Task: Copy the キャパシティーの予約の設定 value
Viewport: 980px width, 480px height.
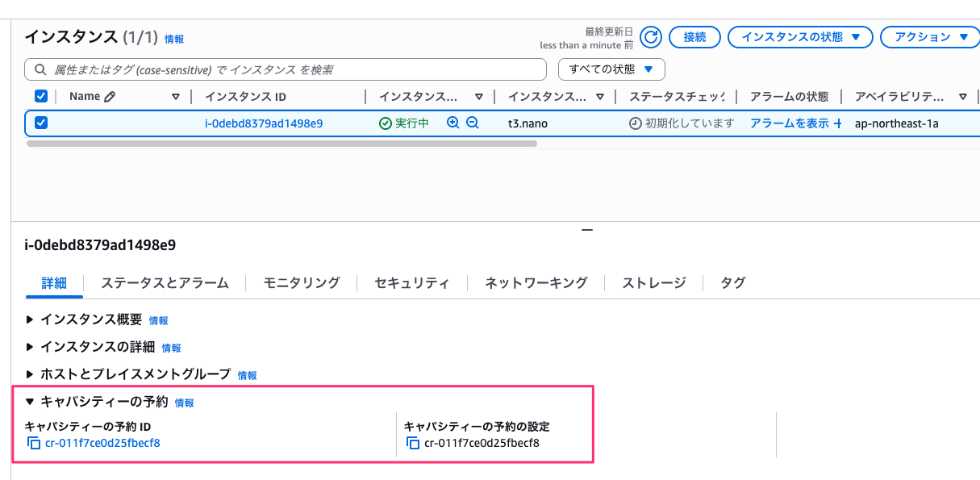Action: tap(413, 443)
